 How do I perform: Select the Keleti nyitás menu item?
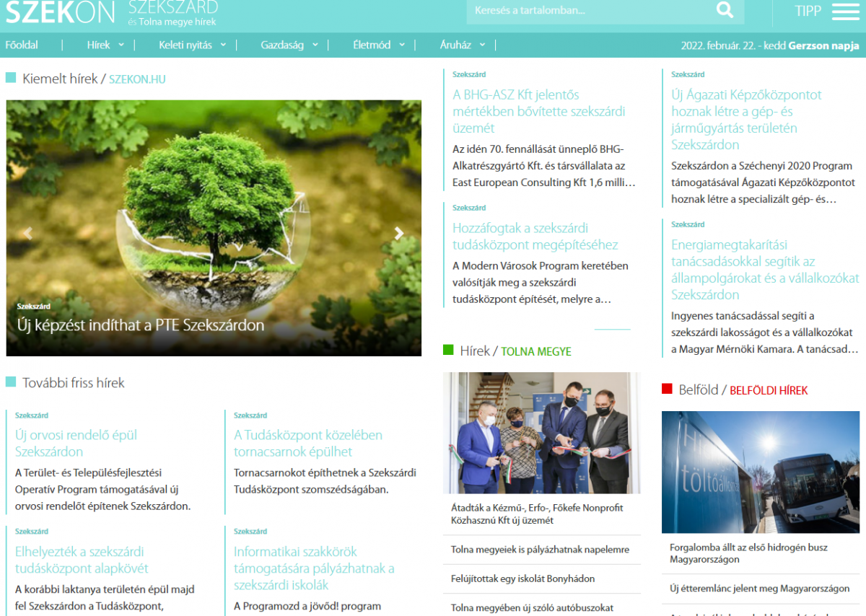tap(188, 44)
